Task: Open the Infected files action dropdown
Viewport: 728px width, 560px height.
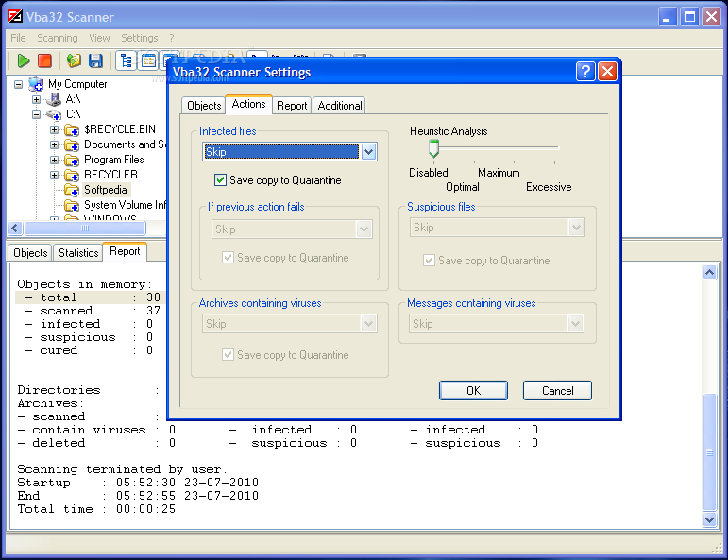Action: click(x=368, y=152)
